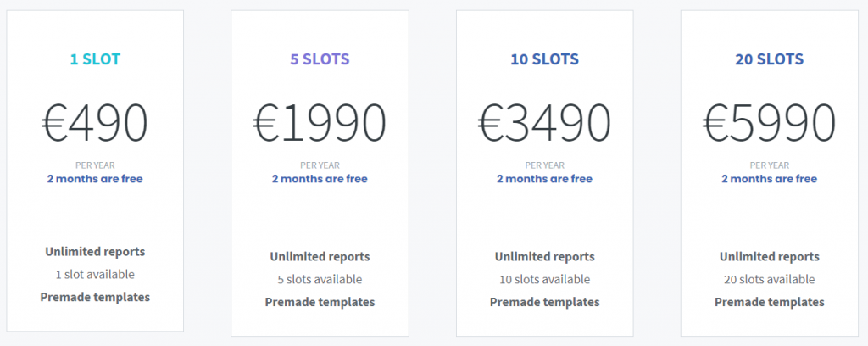Screen dimensions: 868x346
Task: Click '2 months are free' under €3490
Action: [x=544, y=179]
